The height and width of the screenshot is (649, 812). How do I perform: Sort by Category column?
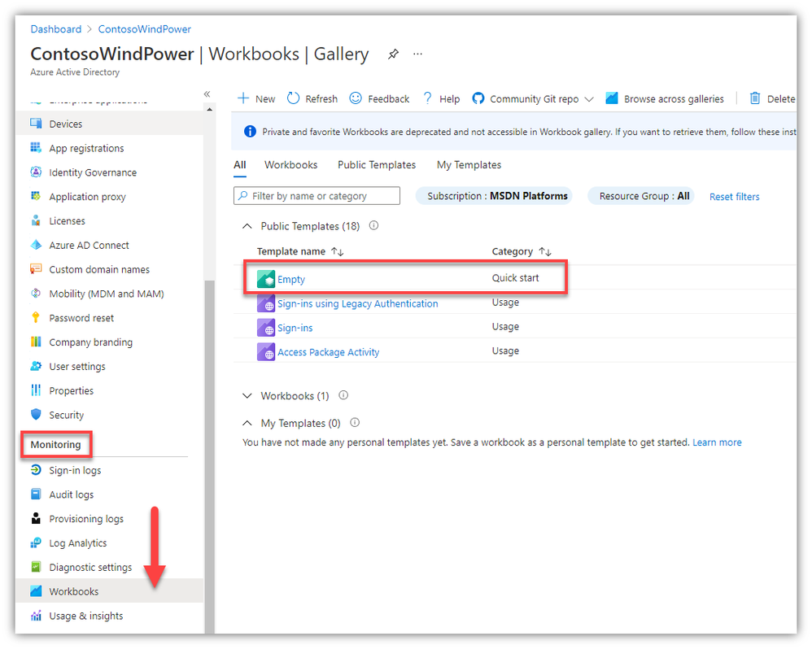click(x=522, y=251)
